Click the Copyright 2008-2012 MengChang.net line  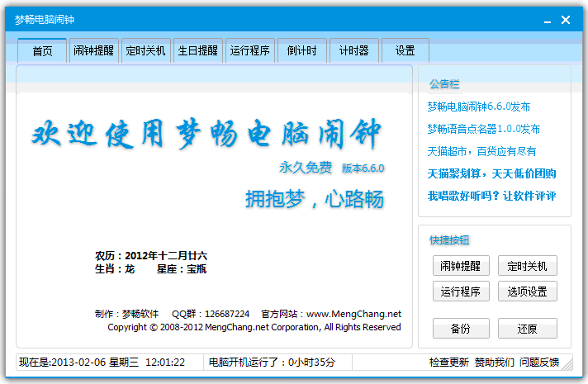click(254, 327)
